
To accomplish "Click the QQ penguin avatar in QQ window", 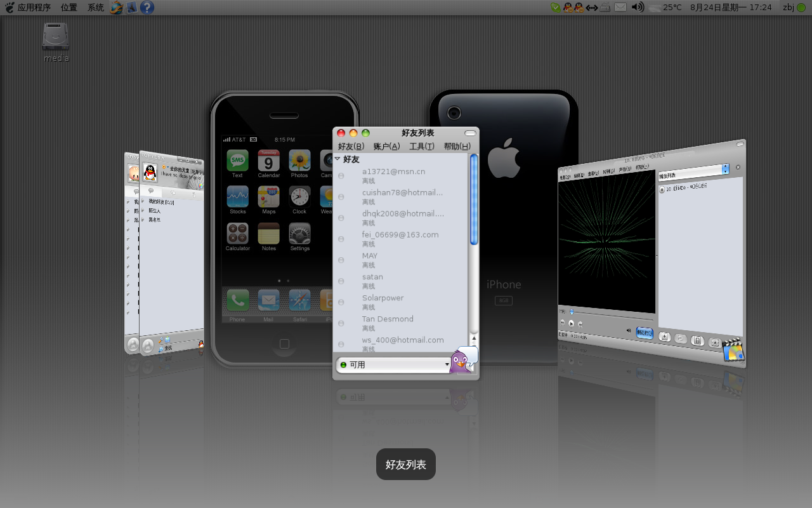I will pos(150,172).
